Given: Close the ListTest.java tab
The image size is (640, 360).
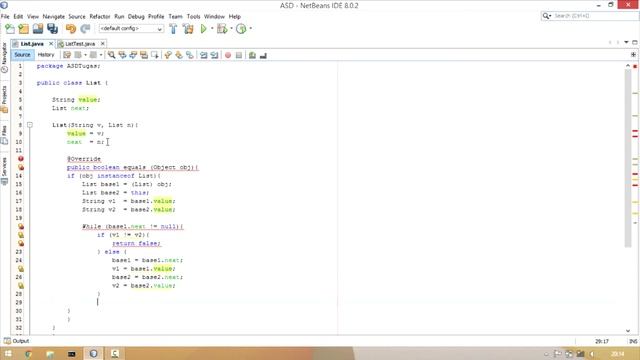Looking at the screenshot, I should (102, 44).
